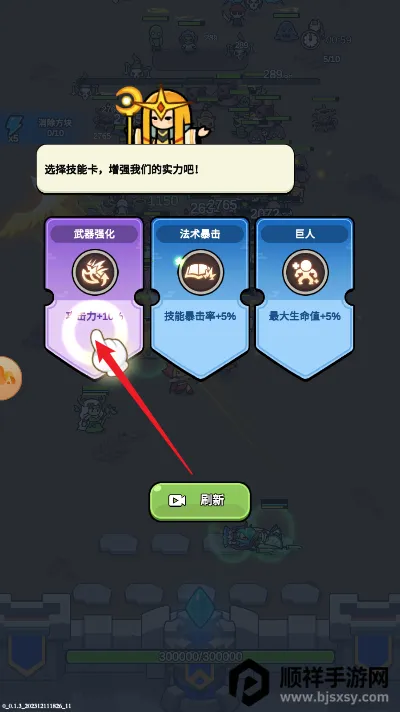
Task: Tap the 技能暴击率+5% description text
Action: [200, 316]
